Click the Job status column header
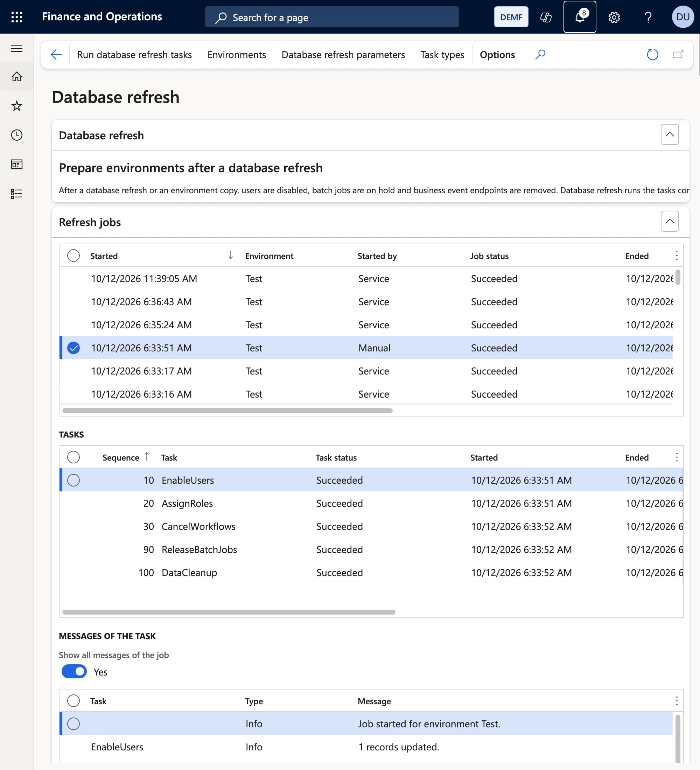 click(x=489, y=256)
